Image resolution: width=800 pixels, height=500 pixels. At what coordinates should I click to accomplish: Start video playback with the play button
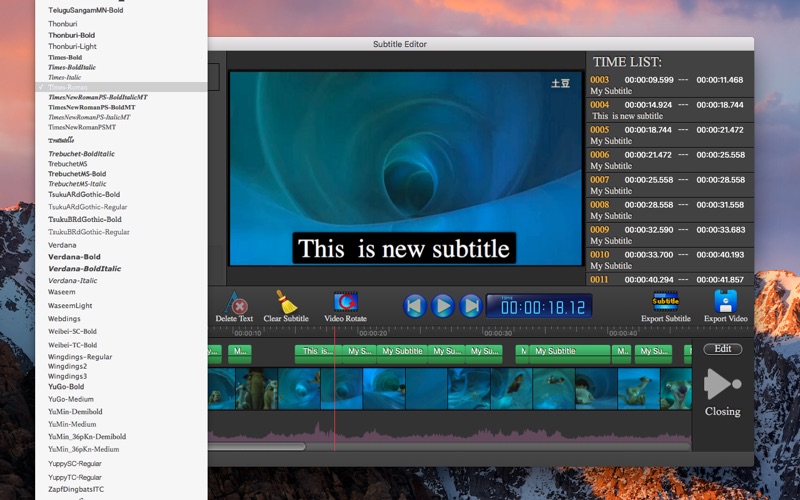[443, 306]
